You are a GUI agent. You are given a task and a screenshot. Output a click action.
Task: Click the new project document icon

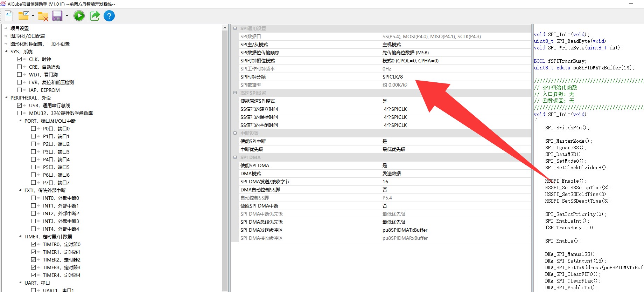pyautogui.click(x=9, y=16)
